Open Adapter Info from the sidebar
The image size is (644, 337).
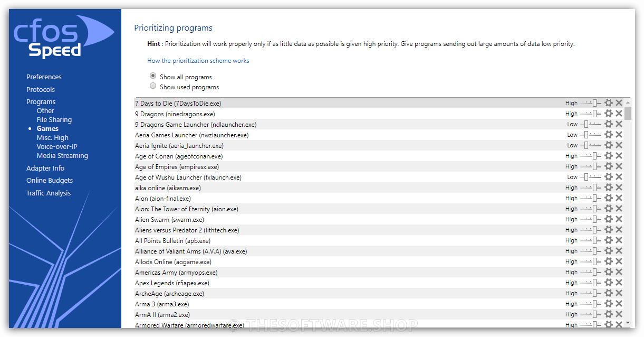click(45, 167)
